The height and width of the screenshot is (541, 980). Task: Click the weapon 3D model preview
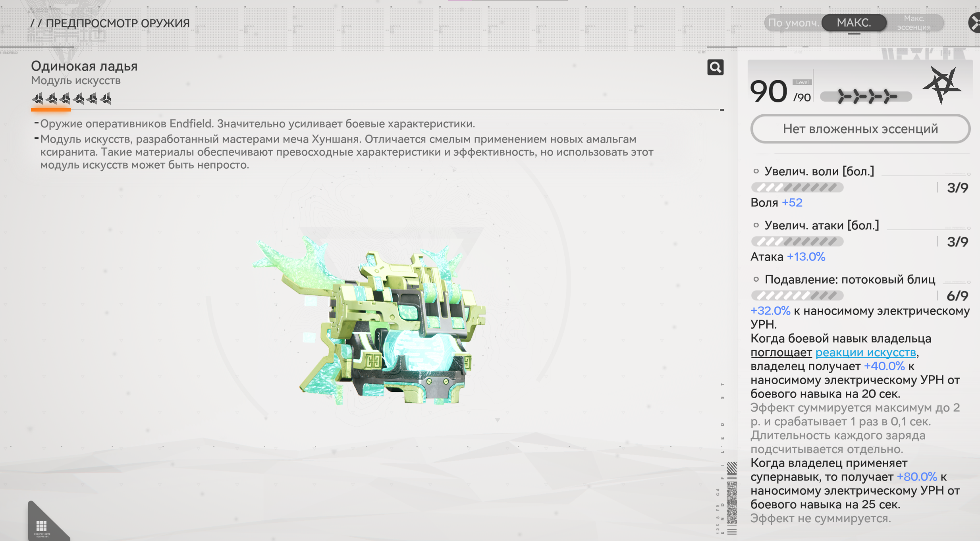click(369, 322)
